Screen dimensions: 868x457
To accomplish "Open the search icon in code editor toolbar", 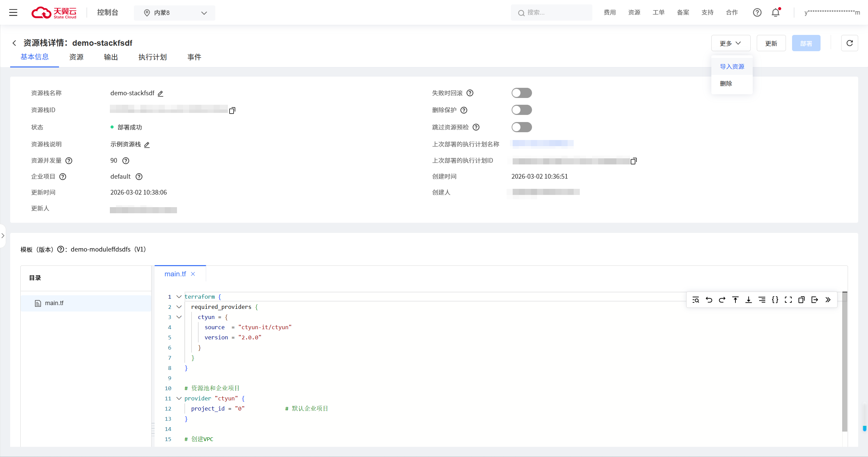I will point(695,300).
